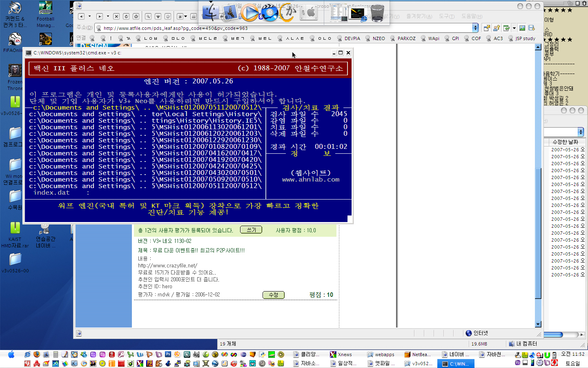
Task: Open the Football Manager desktop icon
Action: [x=45, y=15]
